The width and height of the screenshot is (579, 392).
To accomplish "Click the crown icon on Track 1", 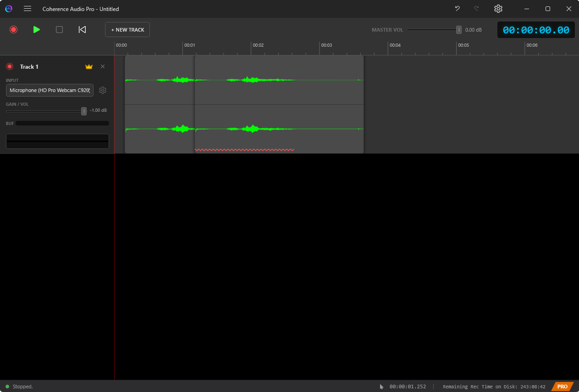I will tap(88, 66).
